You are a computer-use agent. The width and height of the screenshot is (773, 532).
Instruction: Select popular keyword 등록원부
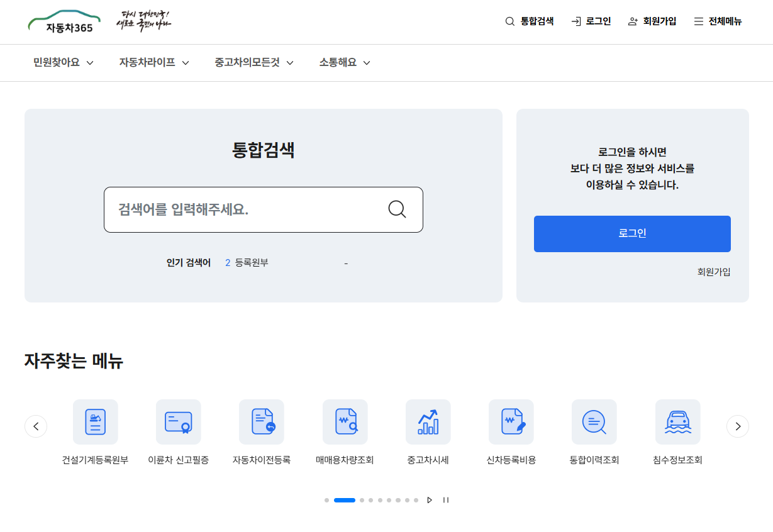tap(252, 263)
